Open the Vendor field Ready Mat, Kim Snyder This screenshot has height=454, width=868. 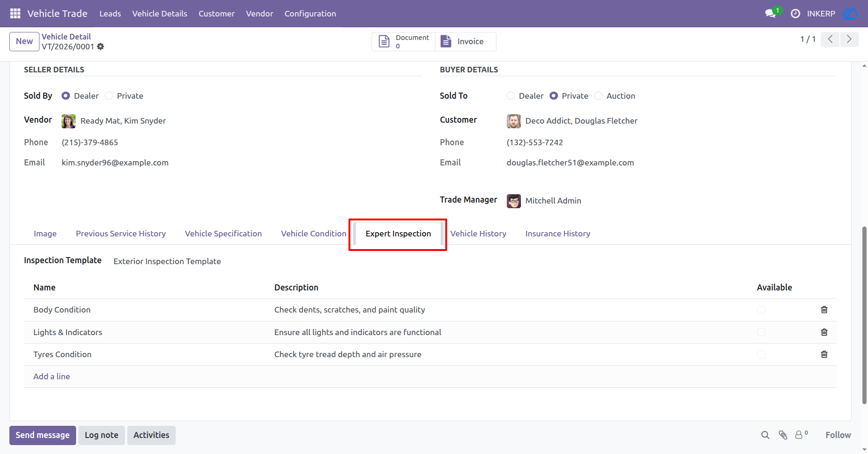coord(123,121)
